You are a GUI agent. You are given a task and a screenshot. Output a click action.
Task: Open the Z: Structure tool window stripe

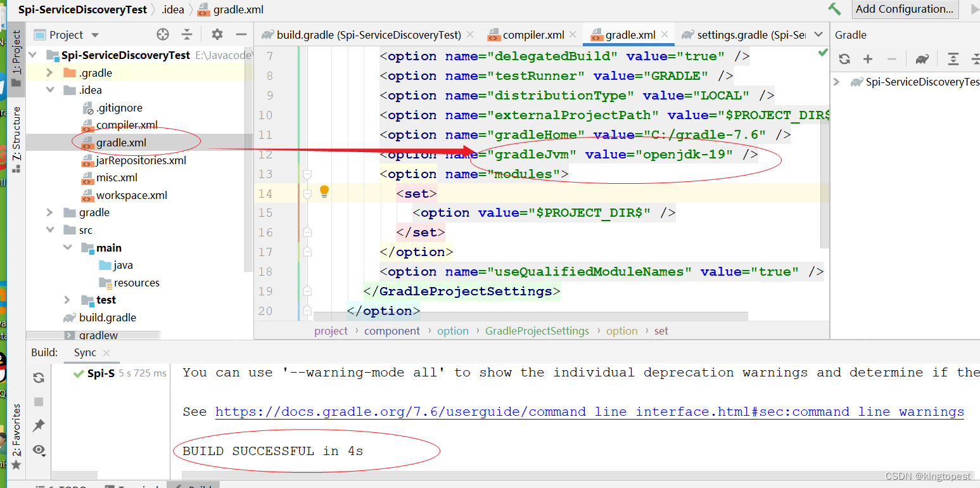[x=16, y=139]
